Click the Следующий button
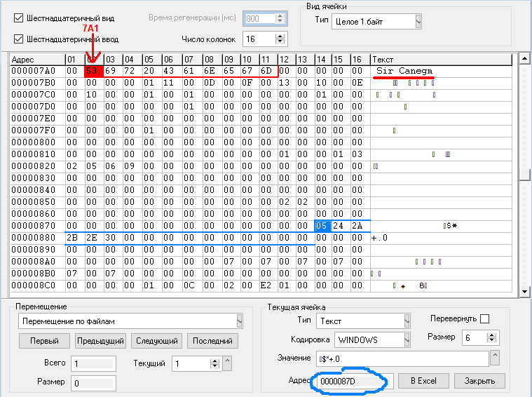 pos(157,341)
